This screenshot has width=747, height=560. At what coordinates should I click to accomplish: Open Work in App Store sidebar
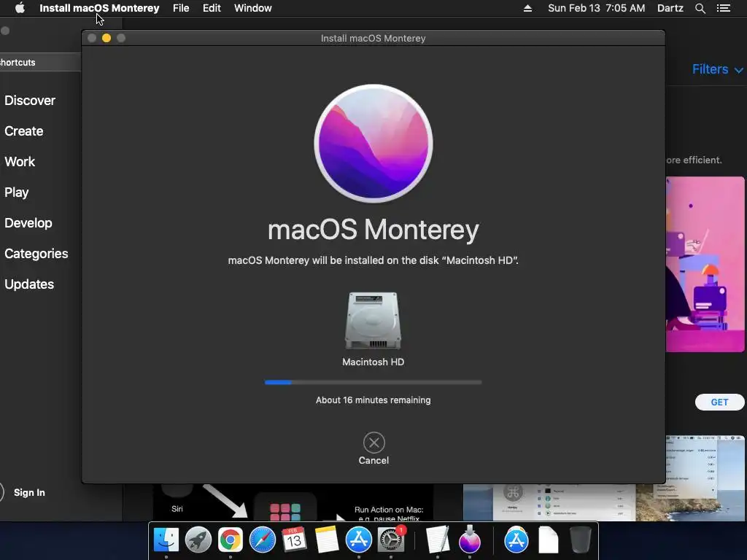tap(20, 161)
